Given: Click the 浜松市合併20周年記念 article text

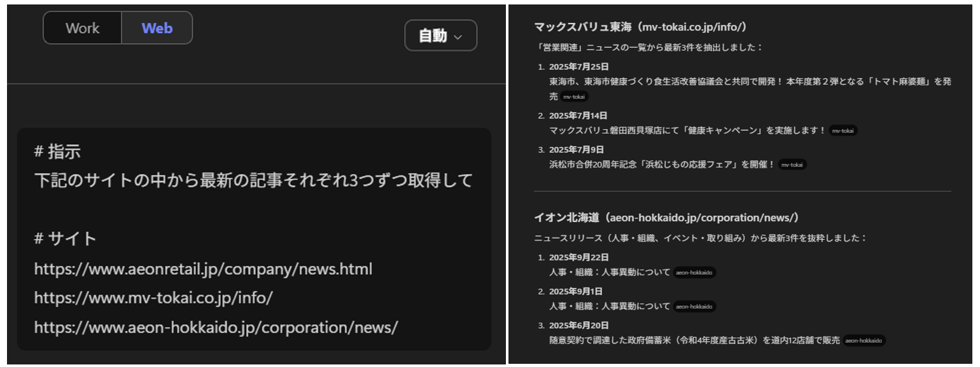Looking at the screenshot, I should tap(662, 165).
